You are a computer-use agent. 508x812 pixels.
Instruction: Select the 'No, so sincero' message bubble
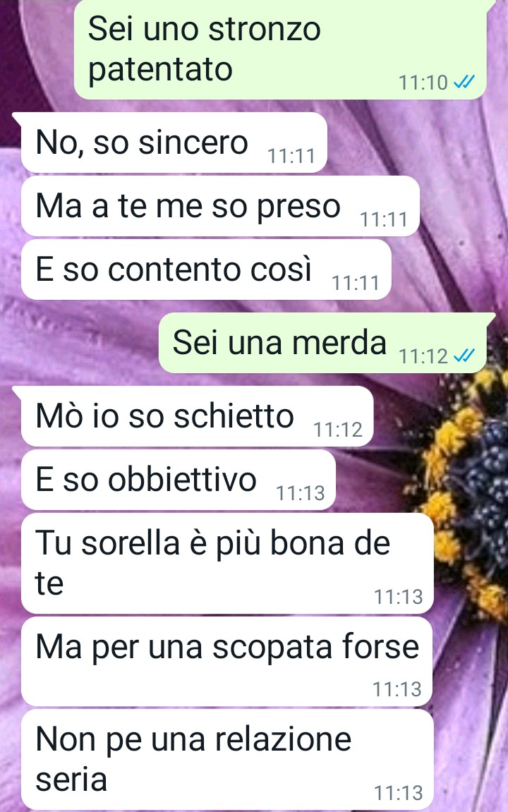(174, 143)
